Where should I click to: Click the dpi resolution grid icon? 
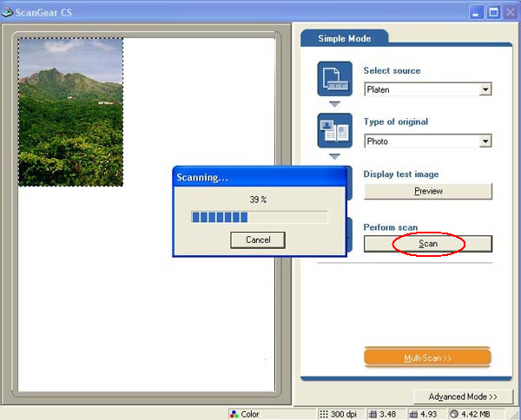323,414
